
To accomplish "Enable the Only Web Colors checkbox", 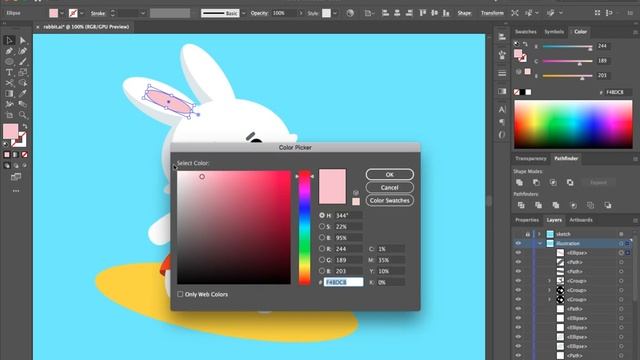I will coord(180,294).
